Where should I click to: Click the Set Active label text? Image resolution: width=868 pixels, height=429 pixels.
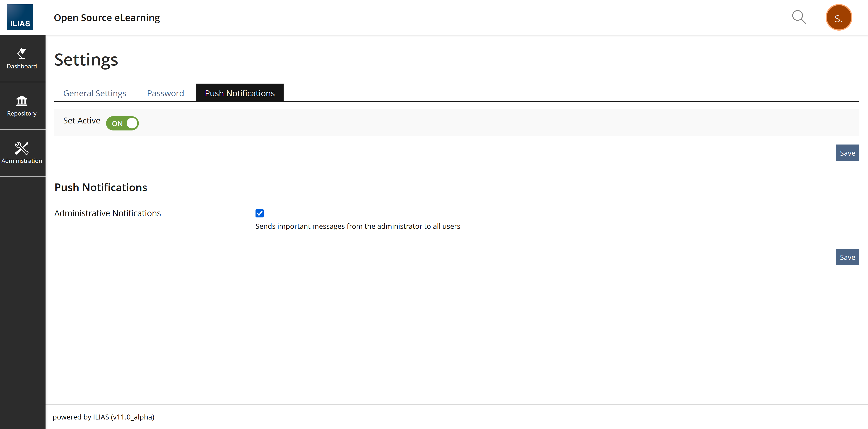[82, 121]
